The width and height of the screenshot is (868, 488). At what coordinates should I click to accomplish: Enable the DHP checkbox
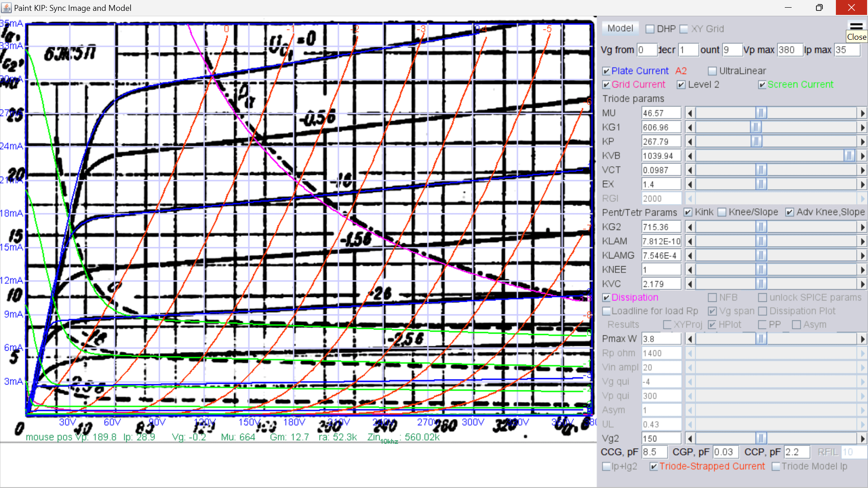[x=650, y=29]
